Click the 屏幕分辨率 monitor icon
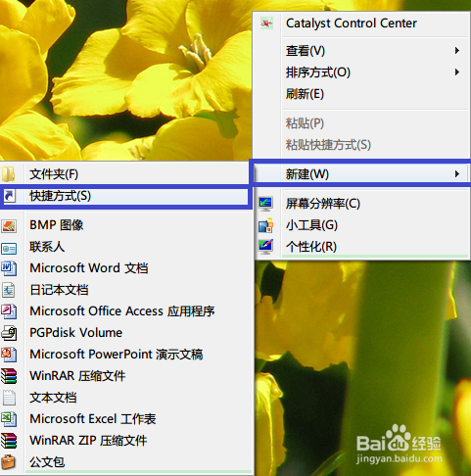 (265, 204)
